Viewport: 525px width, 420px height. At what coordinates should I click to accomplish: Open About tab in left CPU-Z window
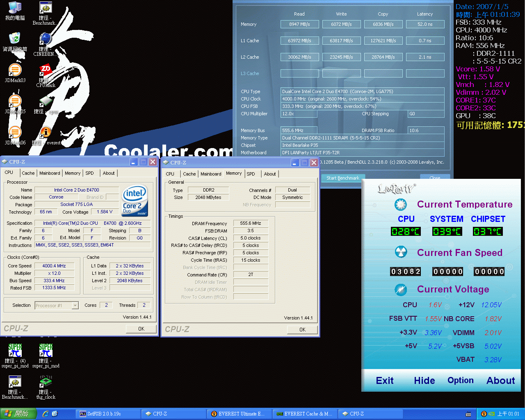click(109, 173)
